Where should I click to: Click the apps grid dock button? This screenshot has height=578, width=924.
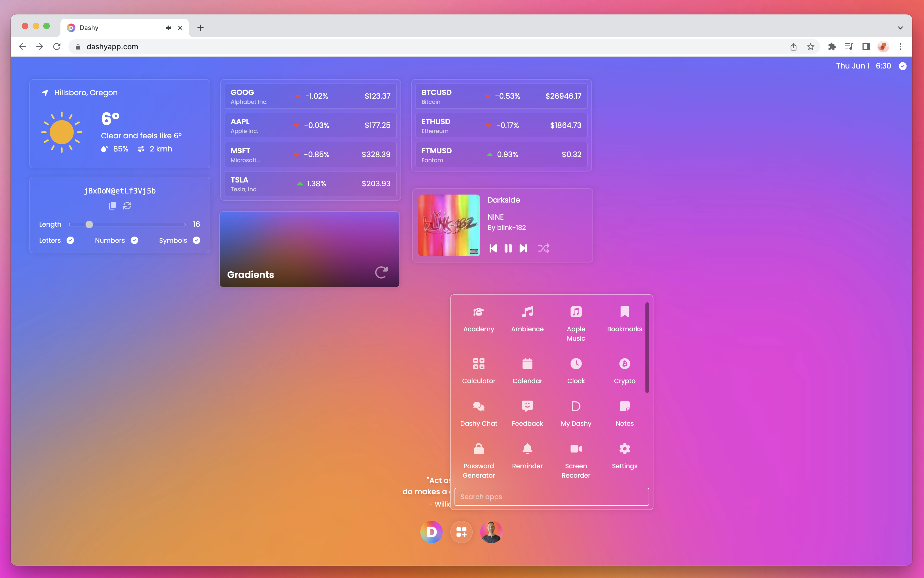pos(461,532)
